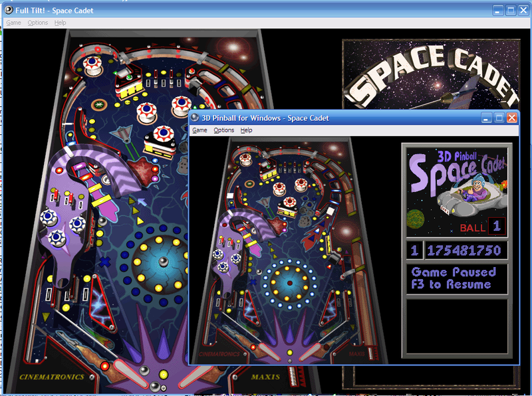
Task: Click the left flipper in 3D Pinball table
Action: (269, 352)
